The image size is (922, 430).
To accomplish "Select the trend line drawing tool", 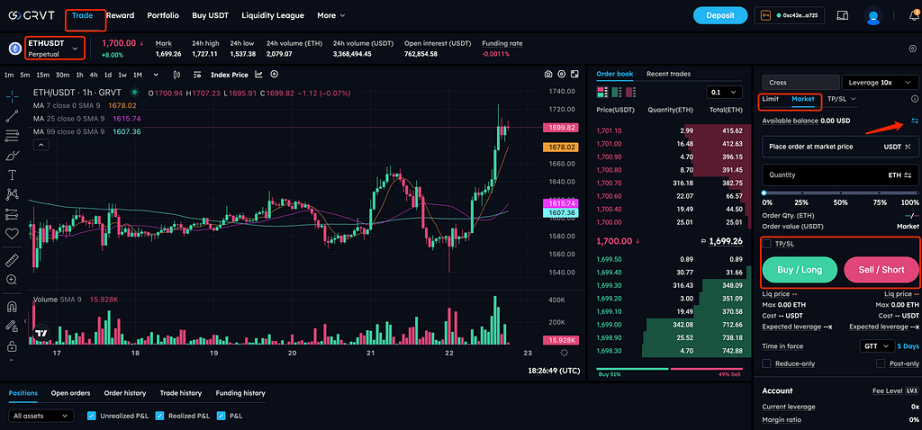I will pos(12,116).
